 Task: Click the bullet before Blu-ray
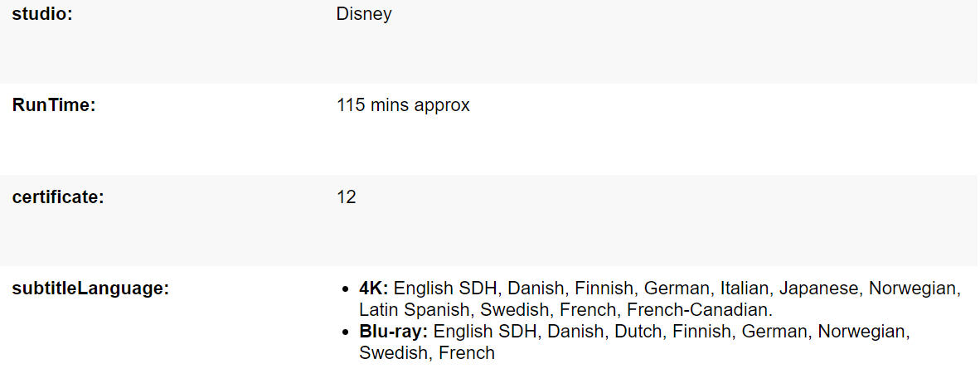pyautogui.click(x=345, y=333)
